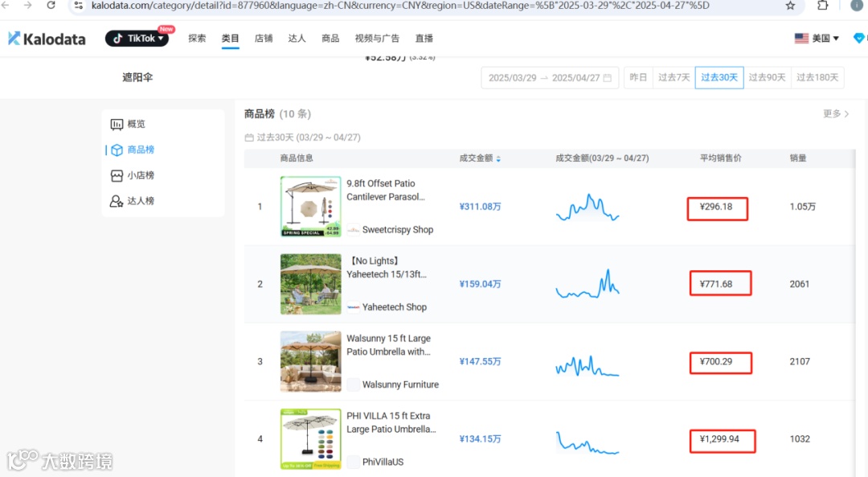Open the Yaheetech Shop link
This screenshot has width=868, height=477.
pos(394,307)
